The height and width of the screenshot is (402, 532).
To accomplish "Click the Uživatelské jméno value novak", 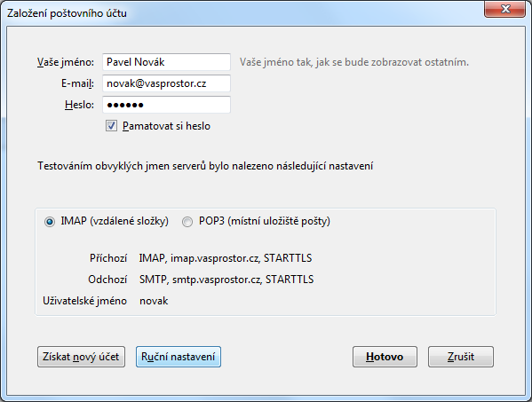I will pyautogui.click(x=154, y=301).
